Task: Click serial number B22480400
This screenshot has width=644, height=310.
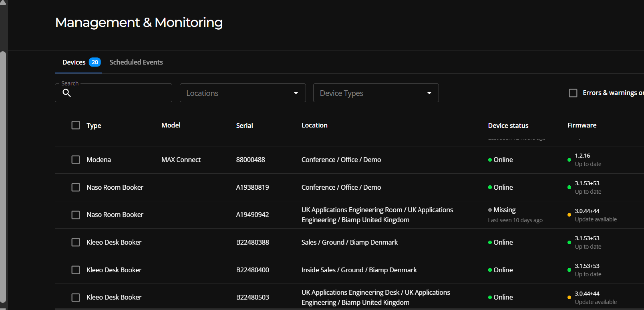Action: (x=252, y=270)
